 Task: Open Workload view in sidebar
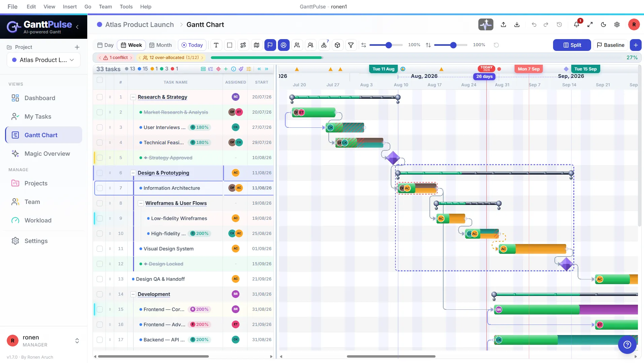[43, 220]
